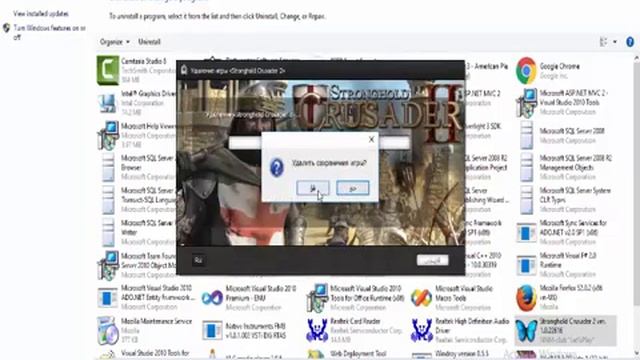Select the Mozilla Maintenance Service icon

click(108, 330)
